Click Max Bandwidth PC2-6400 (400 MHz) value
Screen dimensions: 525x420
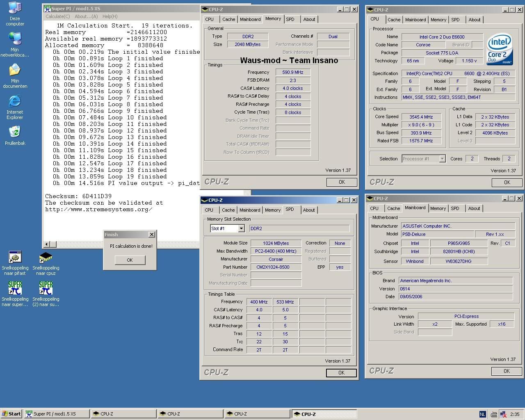(x=276, y=251)
